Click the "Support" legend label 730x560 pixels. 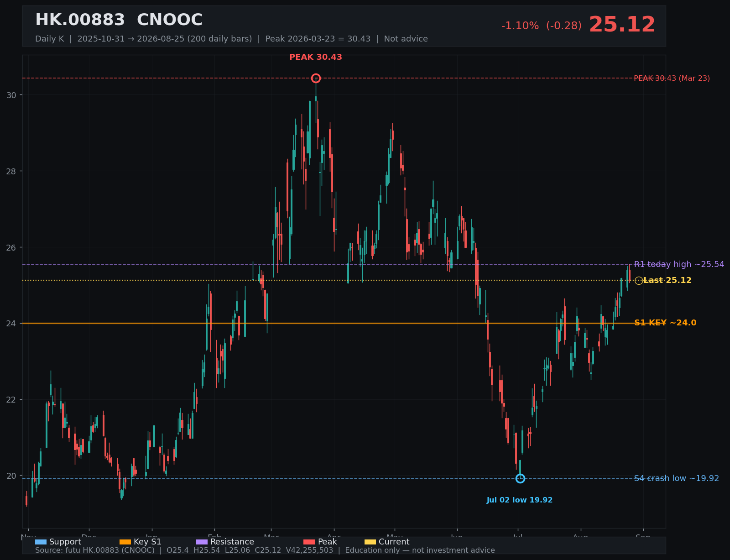65,542
